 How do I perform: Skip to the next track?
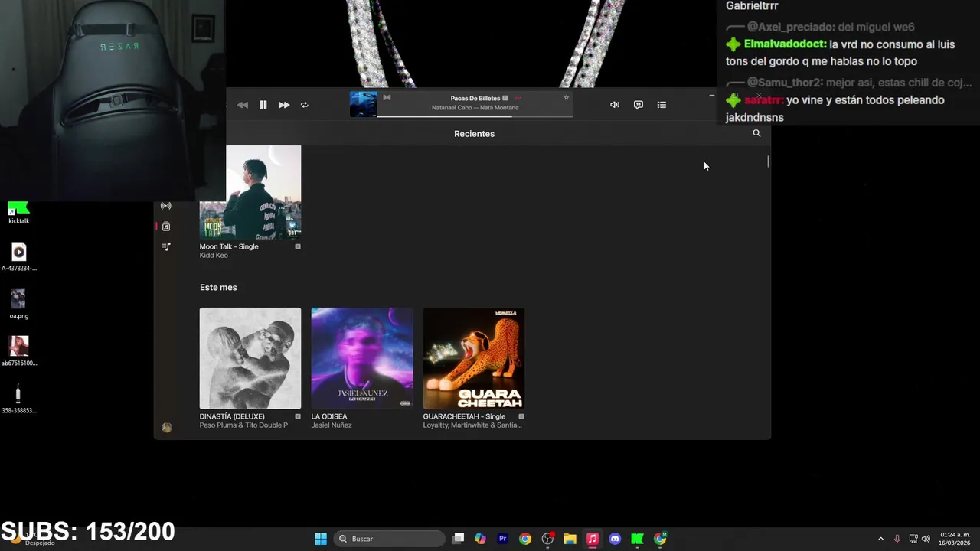[283, 105]
